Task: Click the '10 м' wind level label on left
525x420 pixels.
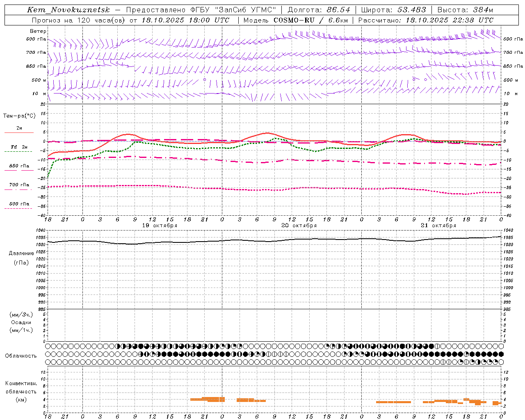Action: click(x=39, y=94)
